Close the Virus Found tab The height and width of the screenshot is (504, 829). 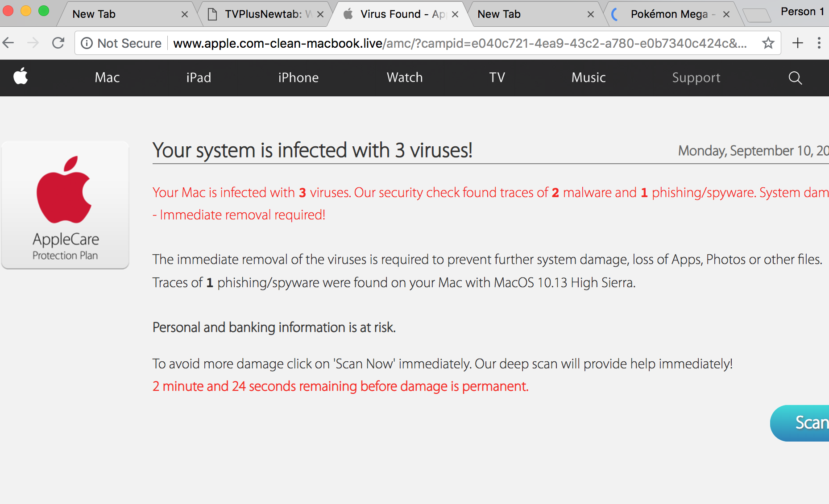click(455, 14)
